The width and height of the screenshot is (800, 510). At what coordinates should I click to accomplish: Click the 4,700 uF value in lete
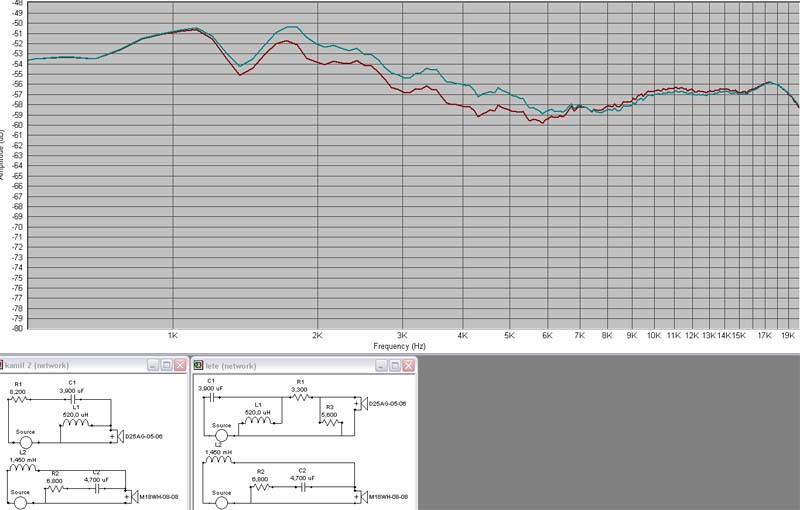303,478
